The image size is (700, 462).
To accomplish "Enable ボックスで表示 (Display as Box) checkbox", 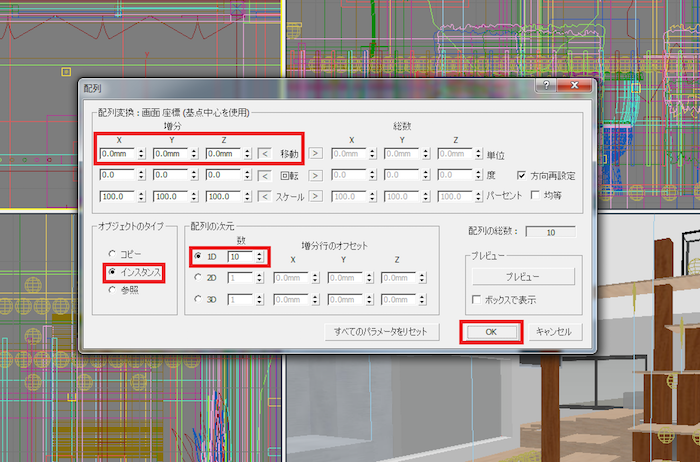I will [476, 299].
